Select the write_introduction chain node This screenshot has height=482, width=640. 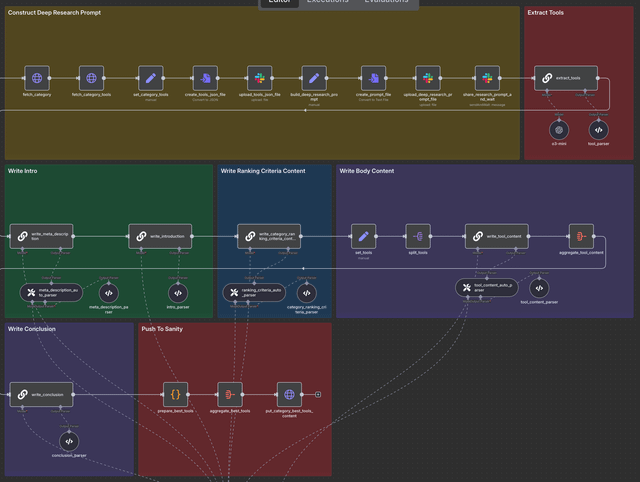pos(160,236)
